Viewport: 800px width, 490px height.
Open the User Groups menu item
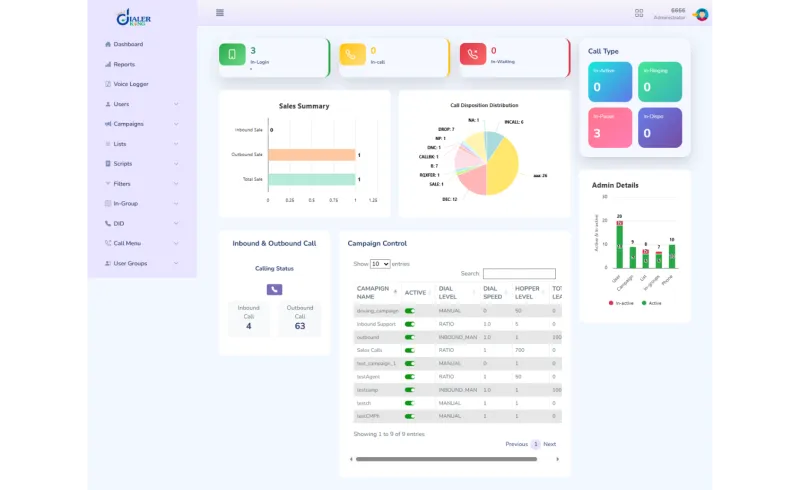tap(130, 263)
